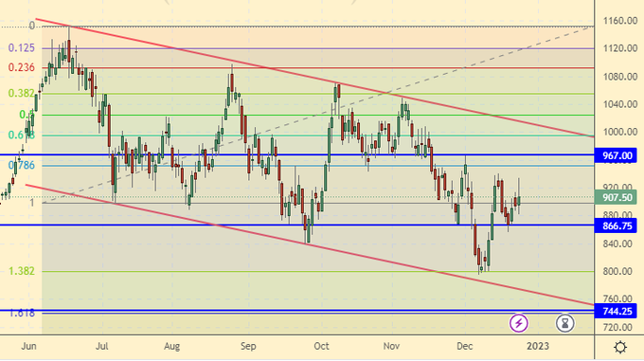The width and height of the screenshot is (644, 361).
Task: Click the 2023 label on time axis
Action: (x=538, y=346)
